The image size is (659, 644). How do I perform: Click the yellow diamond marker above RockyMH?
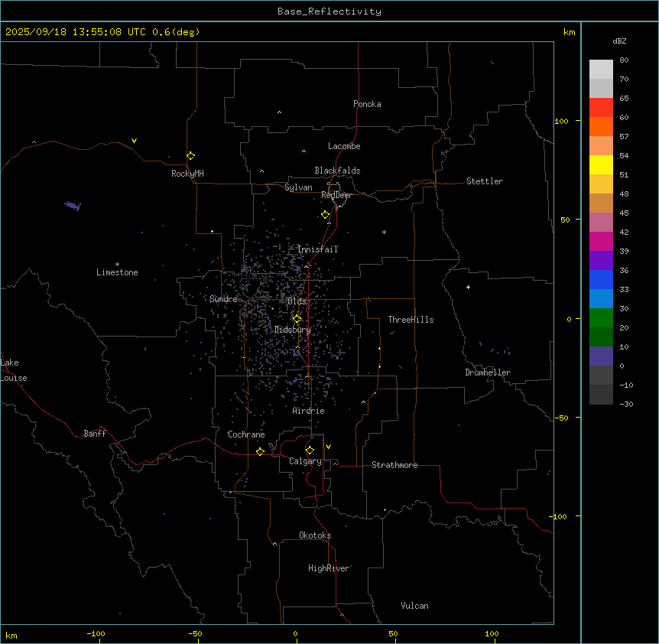pos(190,155)
